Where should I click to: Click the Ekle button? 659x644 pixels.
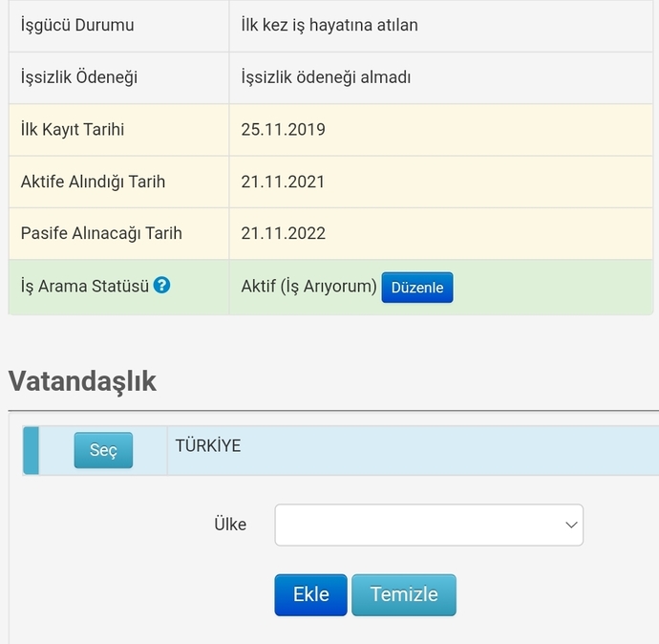point(311,595)
